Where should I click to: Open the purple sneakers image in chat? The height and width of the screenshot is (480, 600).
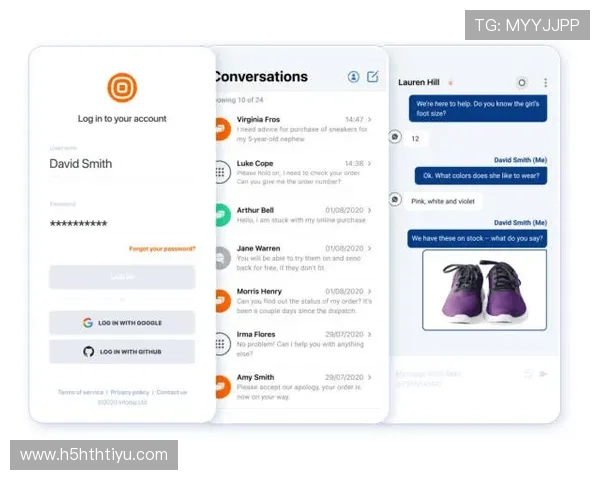pyautogui.click(x=484, y=289)
